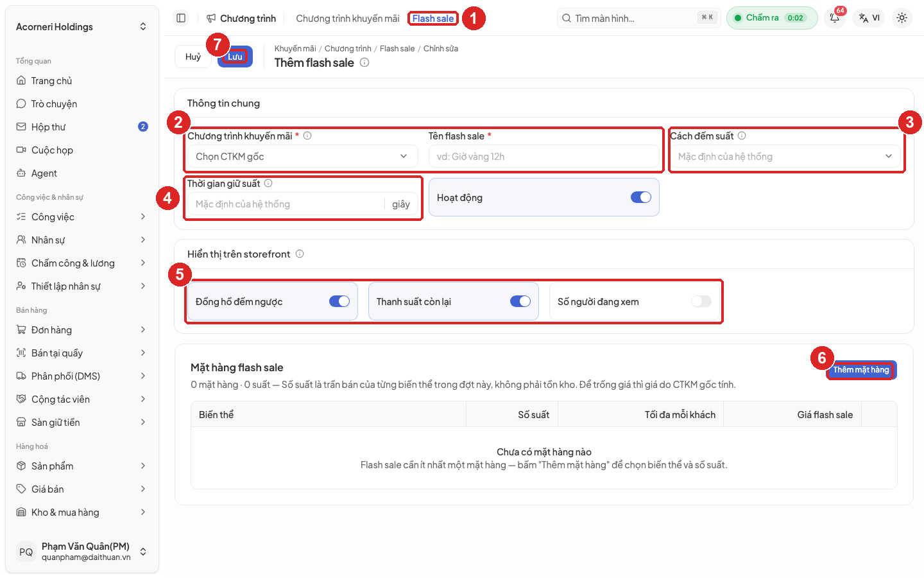Open the notifications bell
This screenshot has height=578, width=924.
835,18
